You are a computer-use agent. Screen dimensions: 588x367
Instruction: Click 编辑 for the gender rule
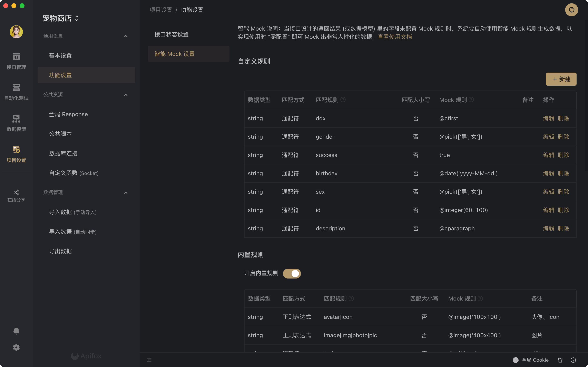tap(549, 137)
